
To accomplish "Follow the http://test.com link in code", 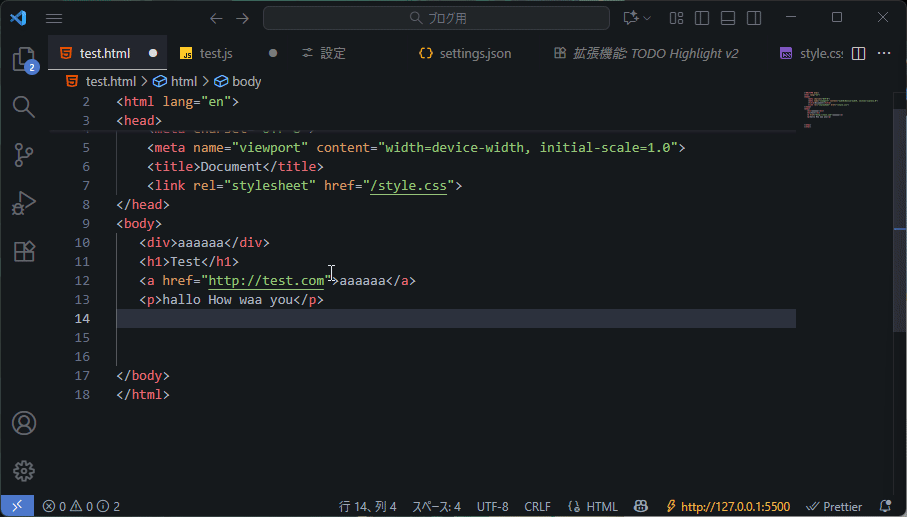I will (266, 280).
